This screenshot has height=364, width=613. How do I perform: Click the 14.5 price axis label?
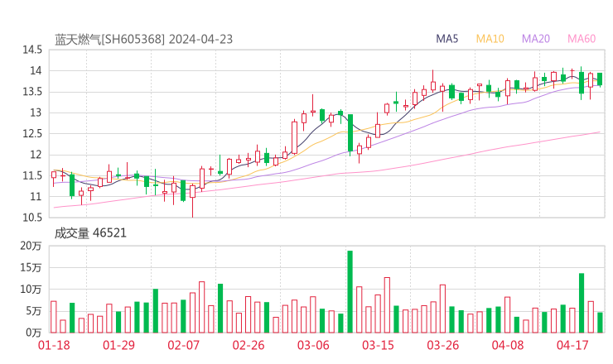32,50
